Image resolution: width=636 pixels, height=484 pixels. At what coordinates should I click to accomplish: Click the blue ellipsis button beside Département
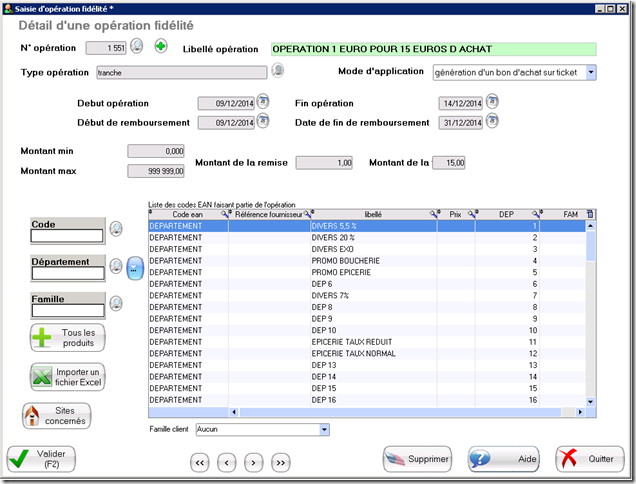(x=136, y=267)
